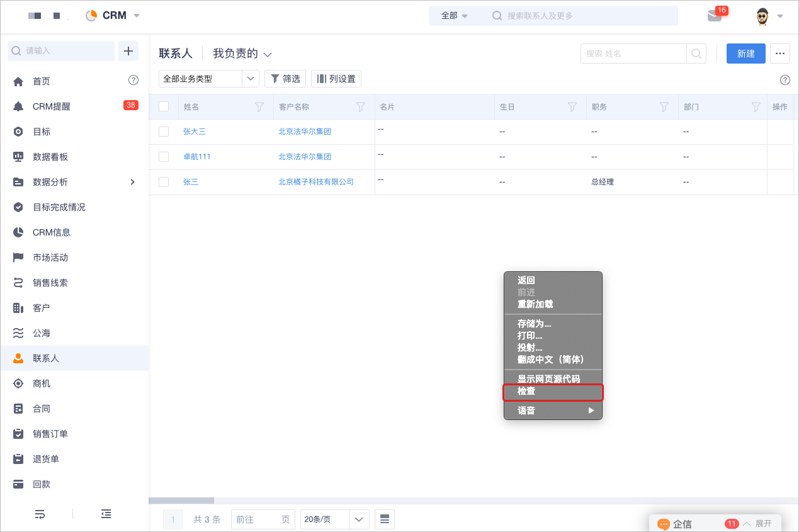The width and height of the screenshot is (799, 532).
Task: Click the 列设置 column settings button
Action: (x=336, y=79)
